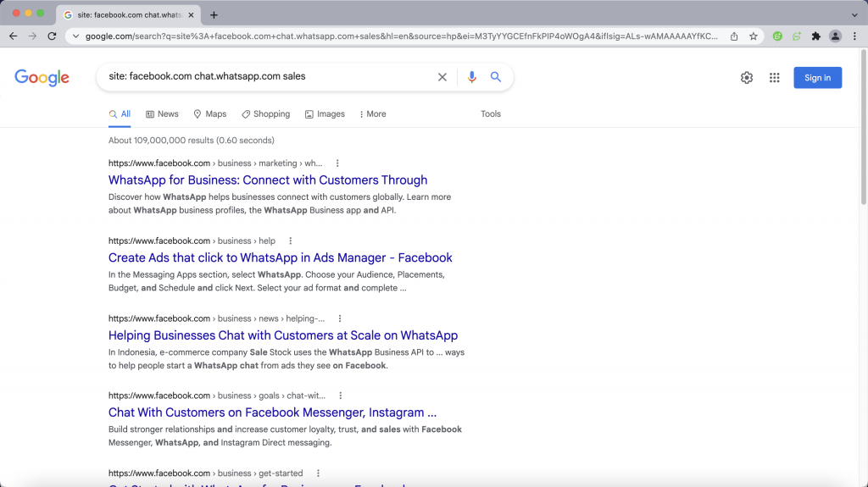Open the Chrome profile avatar icon
Screen dimensions: 868x487
pos(835,36)
